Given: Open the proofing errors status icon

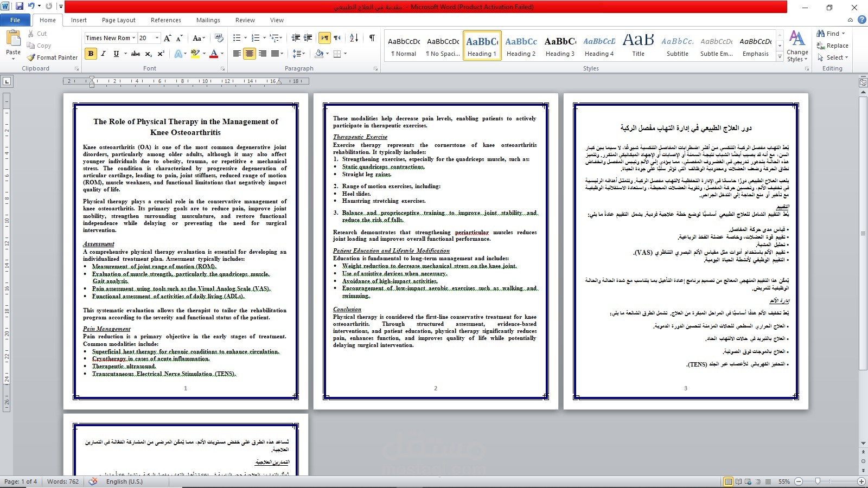Looking at the screenshot, I should (x=93, y=481).
